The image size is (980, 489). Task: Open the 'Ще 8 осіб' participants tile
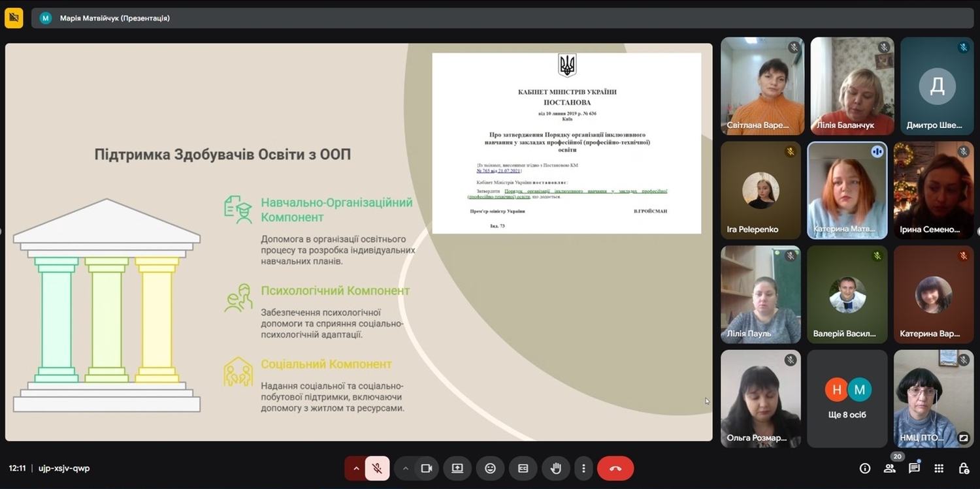point(847,398)
